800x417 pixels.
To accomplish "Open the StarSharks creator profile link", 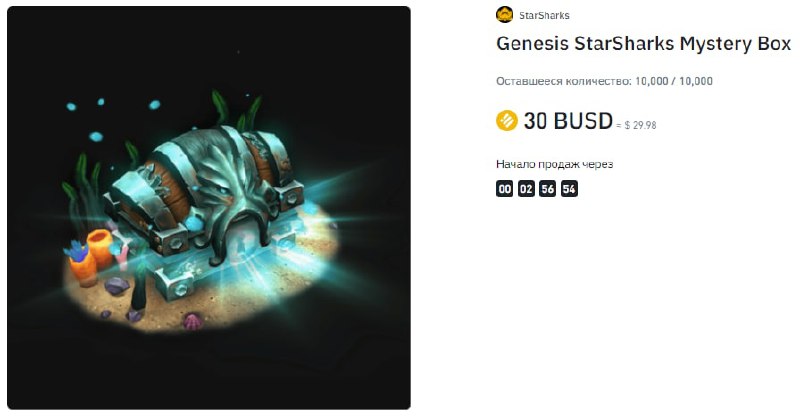I will [544, 15].
